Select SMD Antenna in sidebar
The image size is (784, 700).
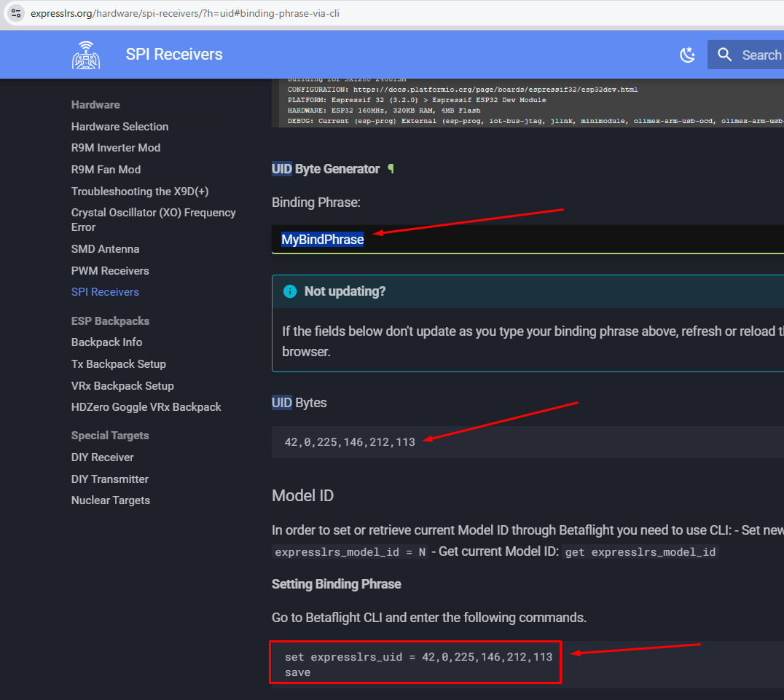pyautogui.click(x=105, y=248)
